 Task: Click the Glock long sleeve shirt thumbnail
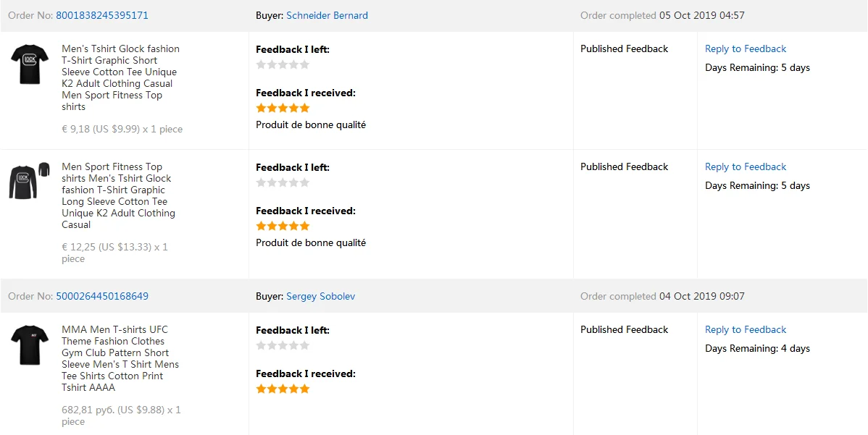pyautogui.click(x=30, y=181)
